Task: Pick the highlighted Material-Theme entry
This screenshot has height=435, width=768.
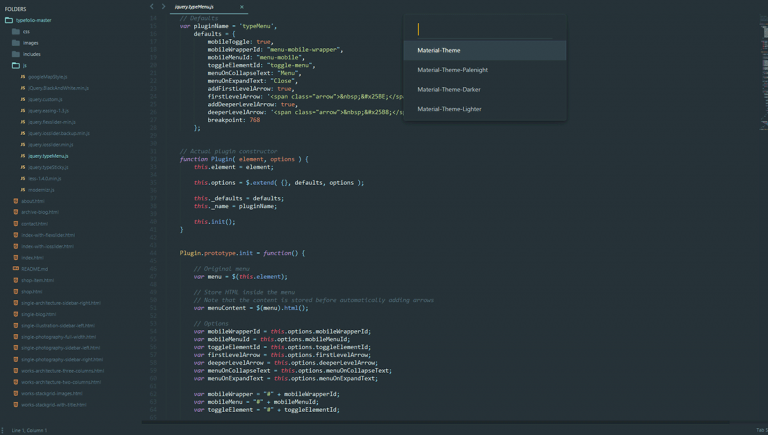Action: coord(439,50)
